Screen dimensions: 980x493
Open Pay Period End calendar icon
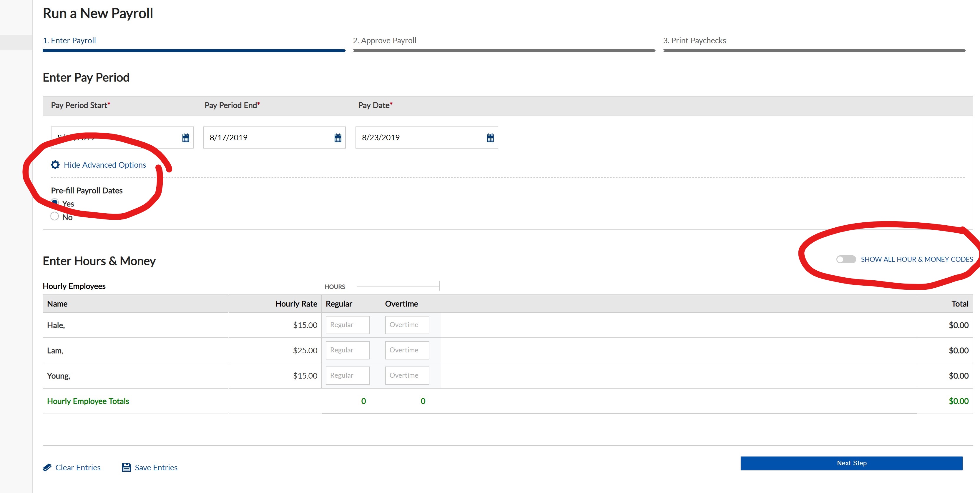coord(338,138)
